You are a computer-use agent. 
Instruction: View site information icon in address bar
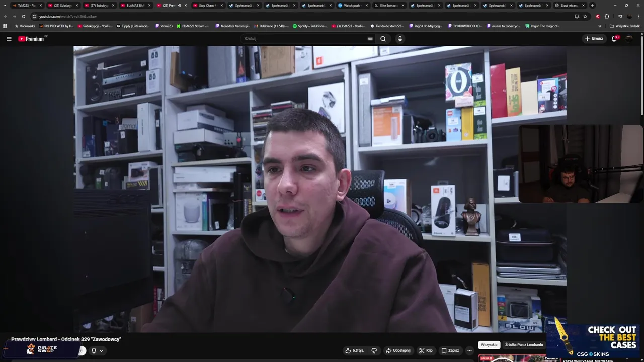(34, 16)
